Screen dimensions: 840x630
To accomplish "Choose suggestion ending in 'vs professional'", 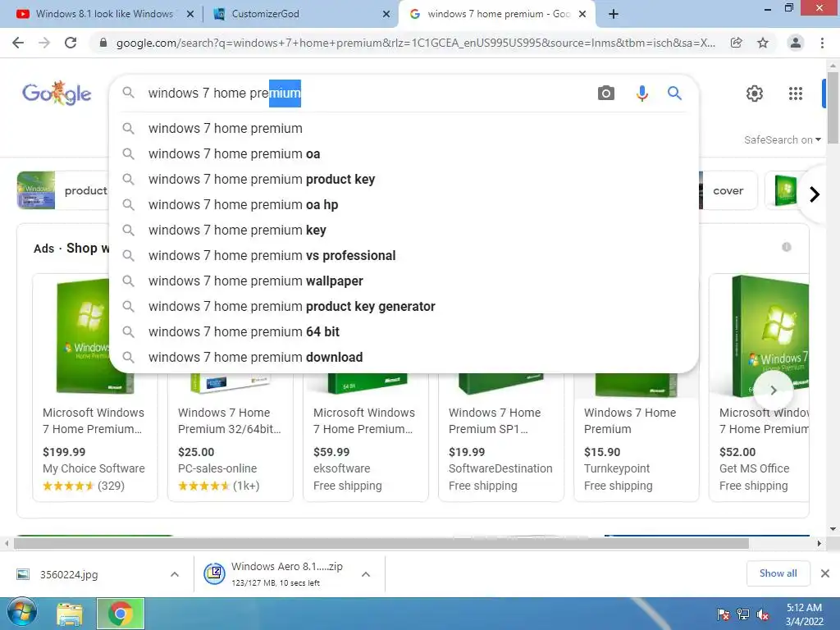I will click(404, 256).
